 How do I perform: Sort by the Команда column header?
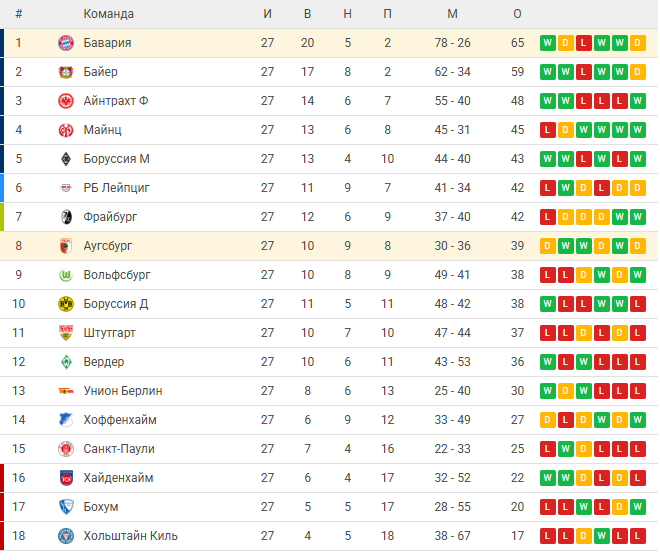click(x=109, y=14)
